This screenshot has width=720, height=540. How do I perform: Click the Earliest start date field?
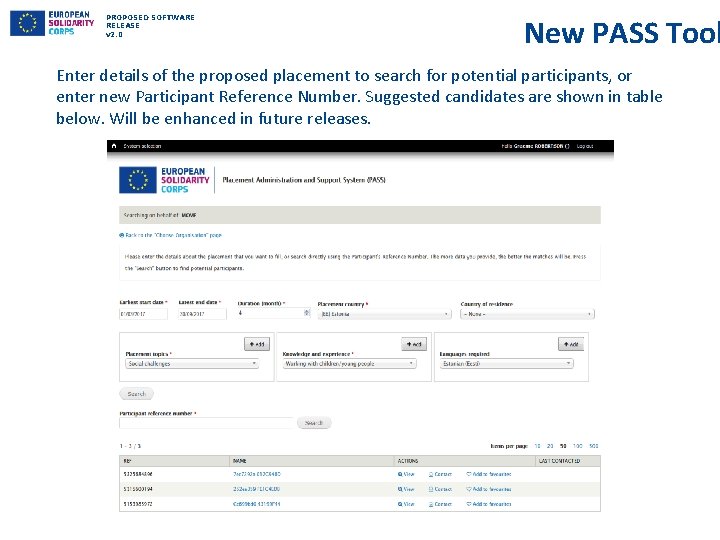coord(143,314)
